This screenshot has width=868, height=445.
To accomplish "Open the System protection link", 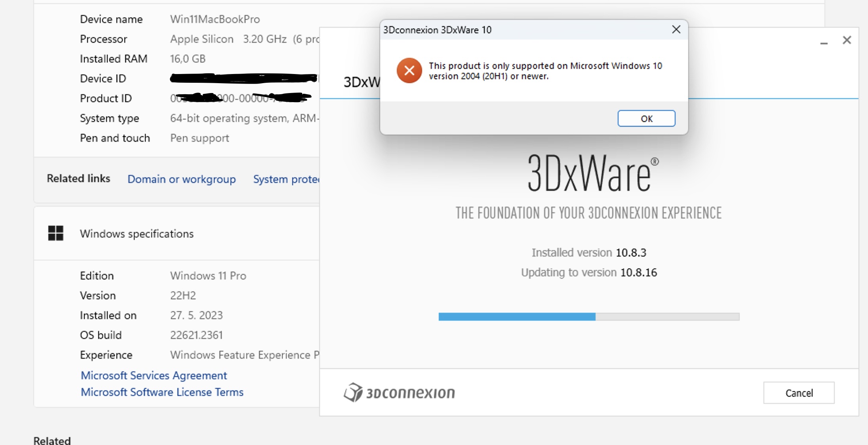I will [x=286, y=179].
